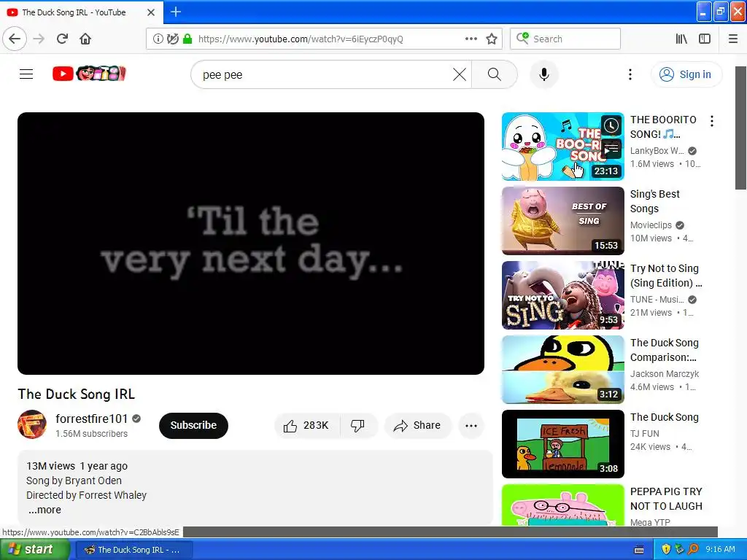Click the browser forward arrow
747x560 pixels.
39,39
